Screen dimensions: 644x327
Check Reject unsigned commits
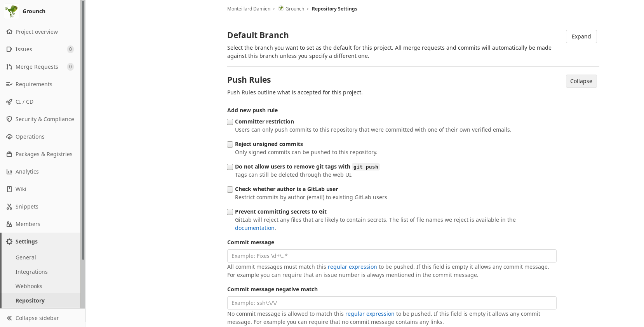coord(230,144)
